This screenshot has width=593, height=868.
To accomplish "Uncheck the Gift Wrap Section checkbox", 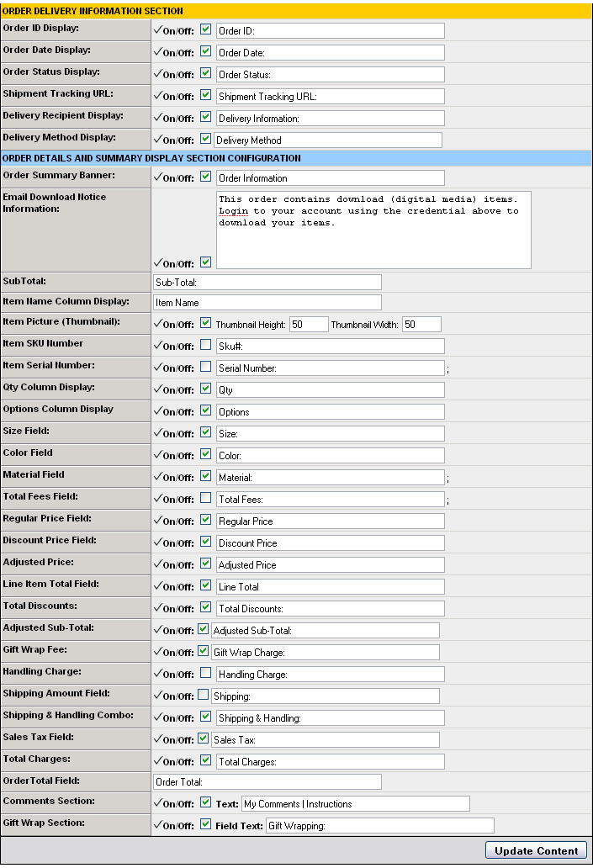I will pyautogui.click(x=205, y=824).
